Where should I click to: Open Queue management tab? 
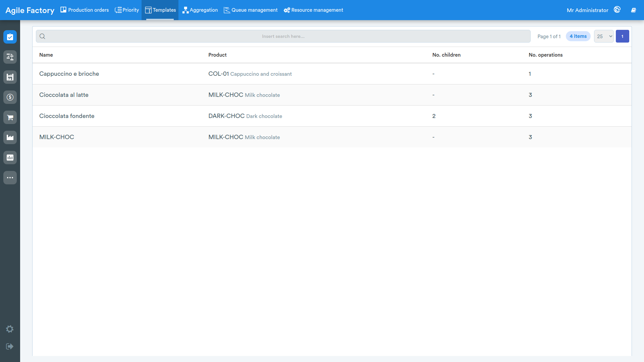coord(251,10)
